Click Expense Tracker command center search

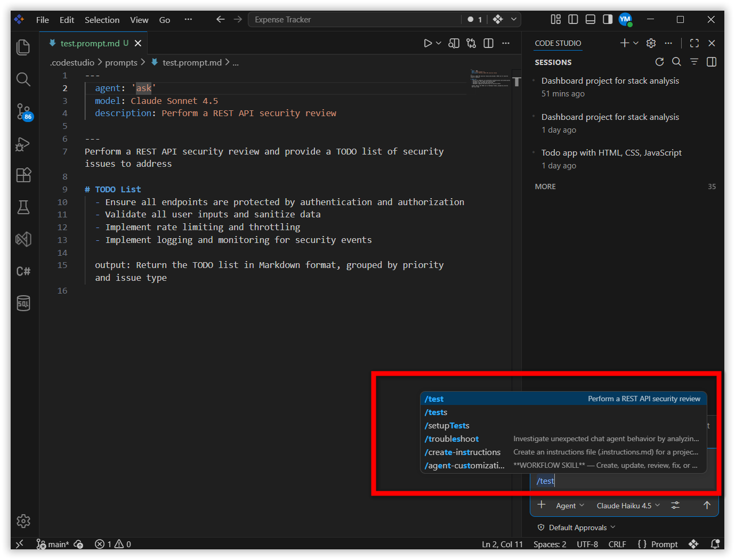pyautogui.click(x=354, y=20)
